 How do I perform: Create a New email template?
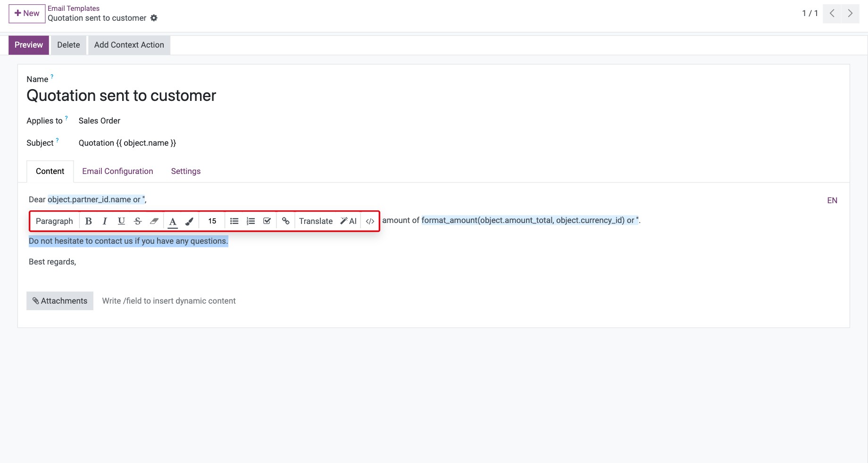tap(27, 13)
